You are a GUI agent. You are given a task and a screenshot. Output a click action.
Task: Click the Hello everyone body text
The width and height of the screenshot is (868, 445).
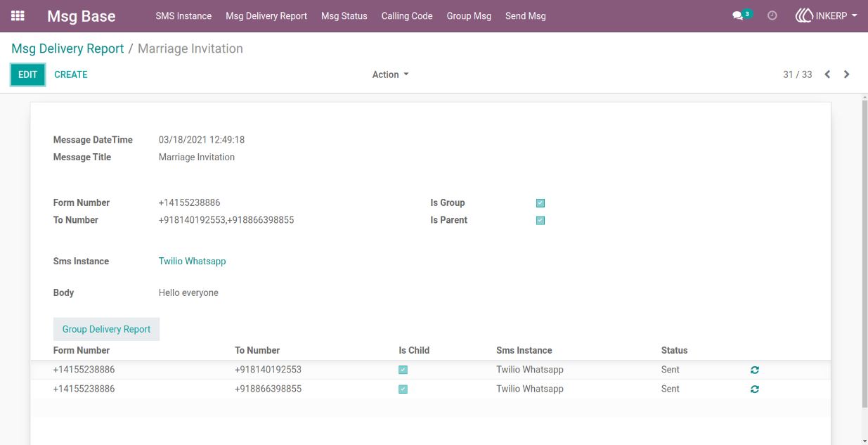(188, 292)
